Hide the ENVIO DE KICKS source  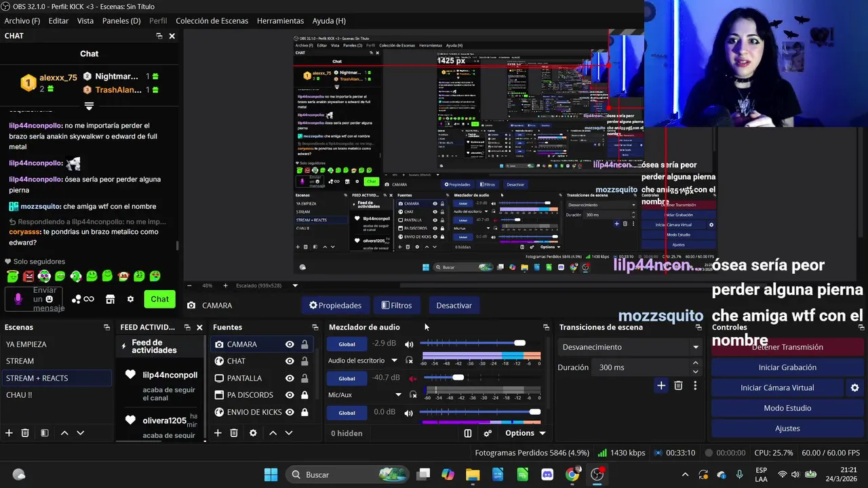pyautogui.click(x=290, y=412)
